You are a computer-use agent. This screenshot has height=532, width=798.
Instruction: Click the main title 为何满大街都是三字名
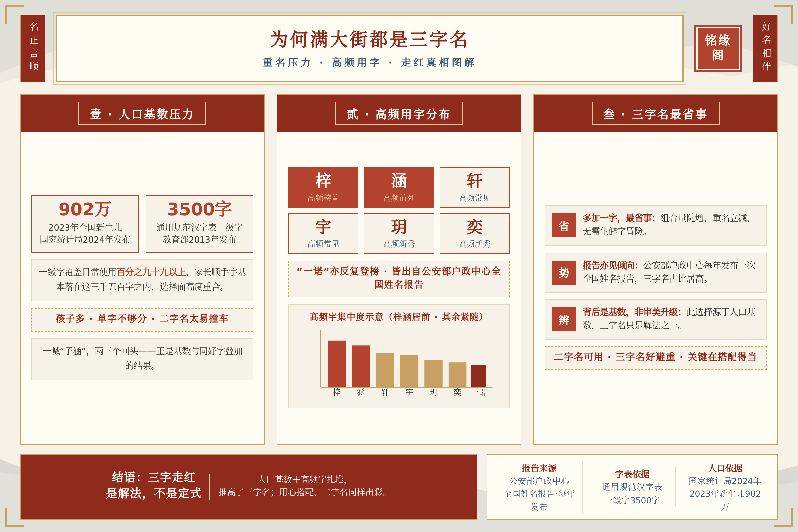coord(369,39)
